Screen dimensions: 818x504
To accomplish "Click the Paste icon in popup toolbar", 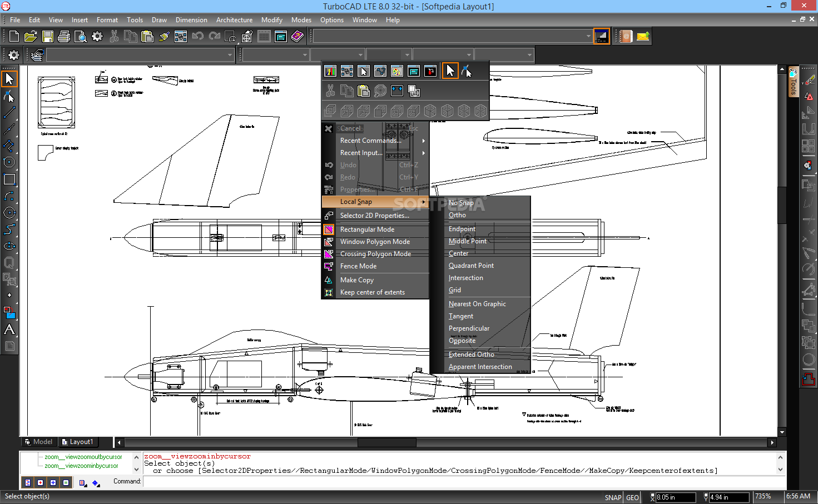I will point(364,91).
